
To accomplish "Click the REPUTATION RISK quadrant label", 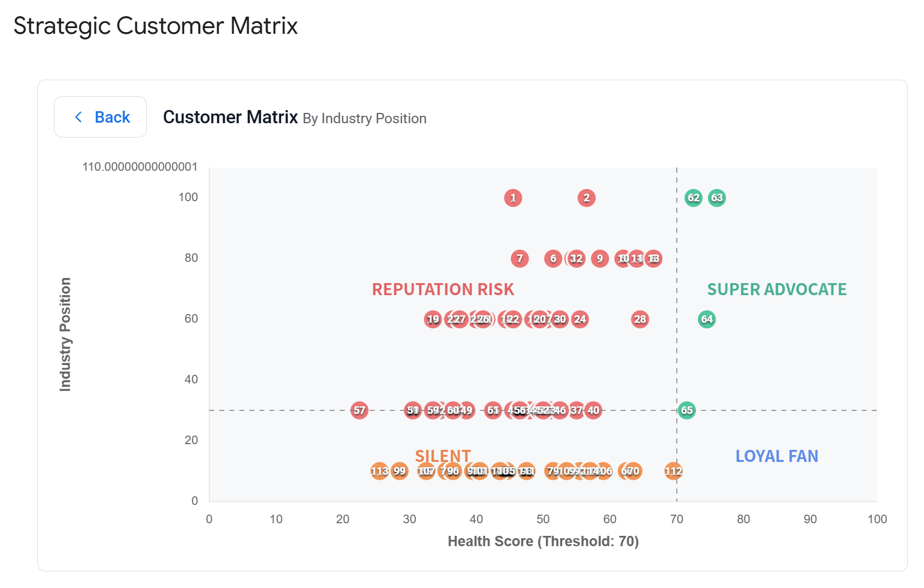I will click(x=443, y=289).
